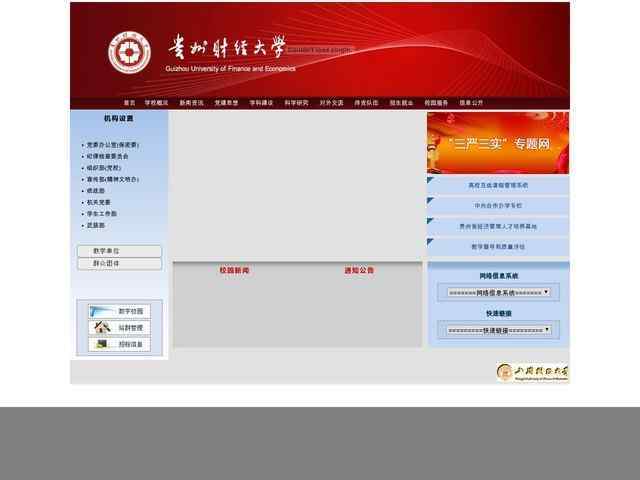Viewport: 640px width, 480px height.
Task: Open 科学研究 in the navigation bar
Action: coord(296,103)
